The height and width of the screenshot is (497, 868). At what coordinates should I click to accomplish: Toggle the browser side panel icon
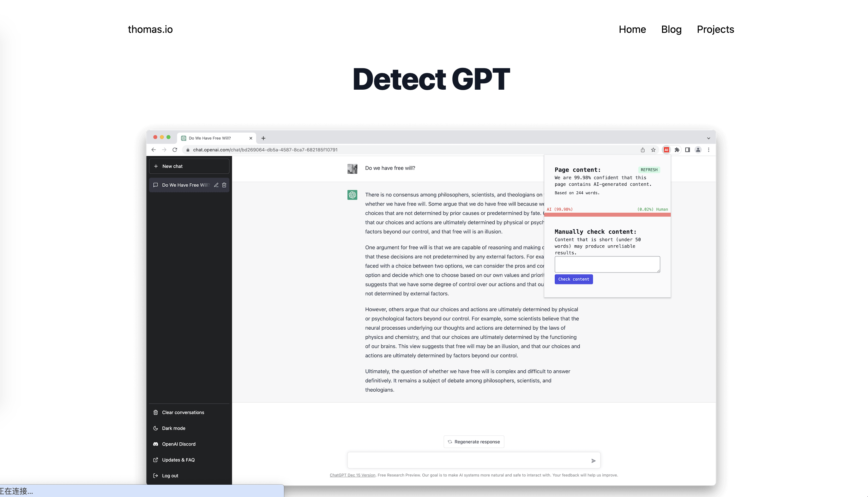687,149
